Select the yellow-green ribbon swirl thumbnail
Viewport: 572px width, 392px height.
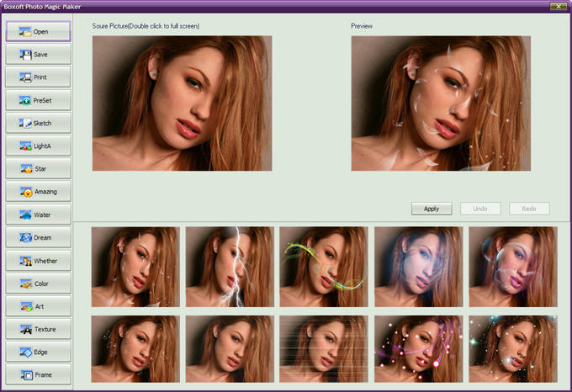coord(324,267)
